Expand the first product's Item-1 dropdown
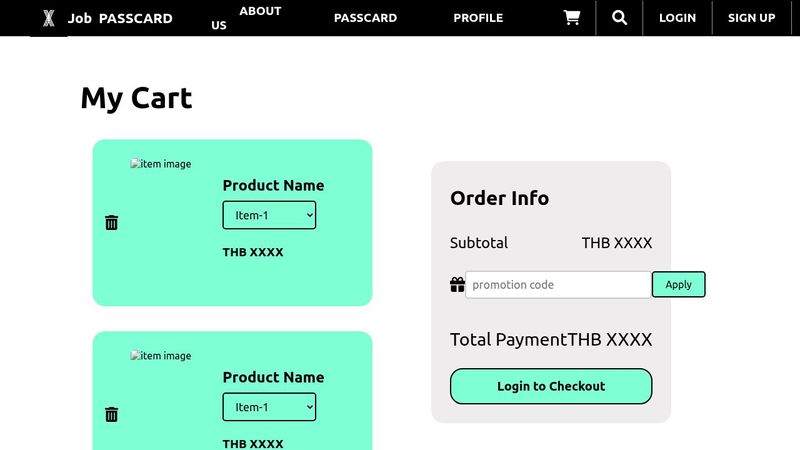Image resolution: width=800 pixels, height=450 pixels. (x=269, y=215)
